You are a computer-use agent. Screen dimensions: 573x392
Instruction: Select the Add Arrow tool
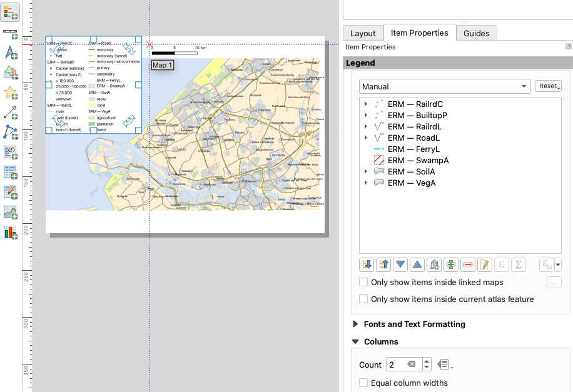point(10,113)
